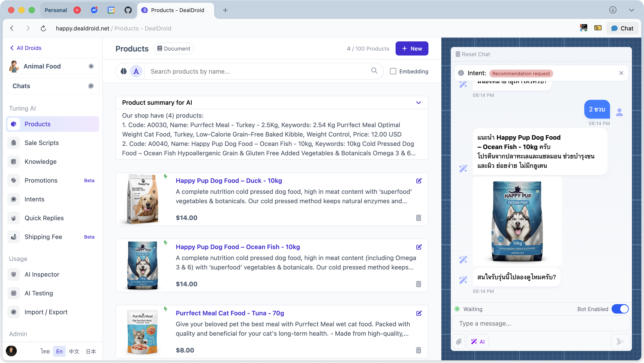This screenshot has width=644, height=363.
Task: Attach a file using the chat paperclip
Action: tap(459, 341)
